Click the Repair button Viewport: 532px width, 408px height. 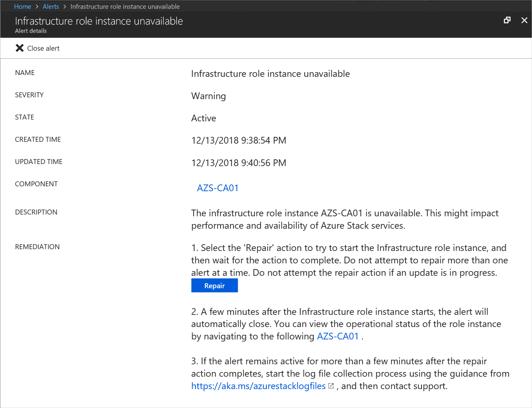point(215,285)
